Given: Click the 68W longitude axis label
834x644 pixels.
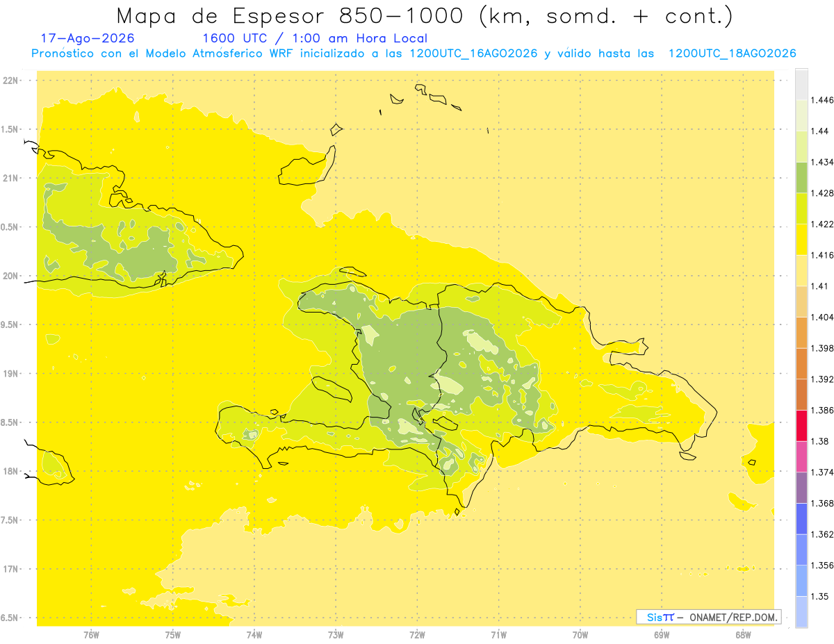Looking at the screenshot, I should tap(743, 635).
